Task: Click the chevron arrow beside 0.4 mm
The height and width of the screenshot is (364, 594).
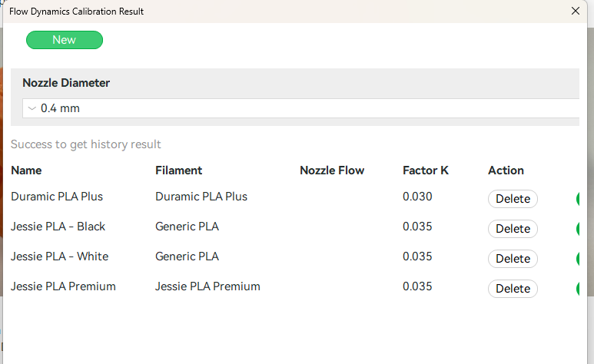Action: pos(32,108)
